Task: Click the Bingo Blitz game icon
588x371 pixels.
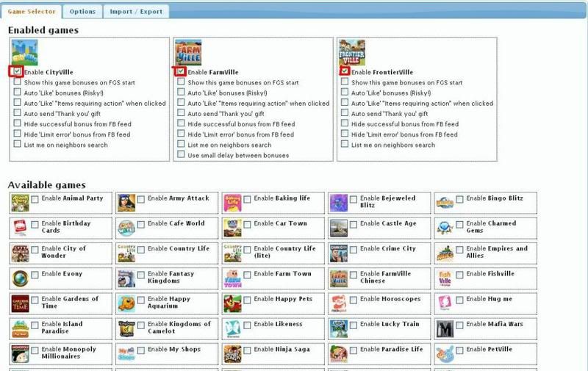Action: (x=445, y=203)
